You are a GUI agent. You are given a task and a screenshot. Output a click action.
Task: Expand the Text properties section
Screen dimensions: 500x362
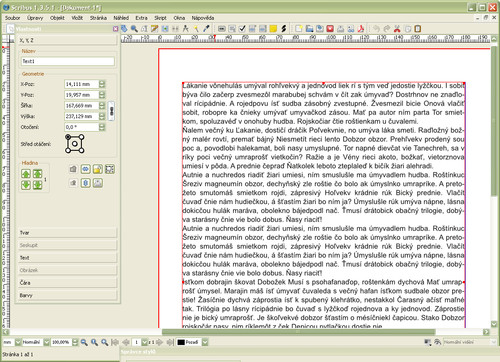click(68, 258)
